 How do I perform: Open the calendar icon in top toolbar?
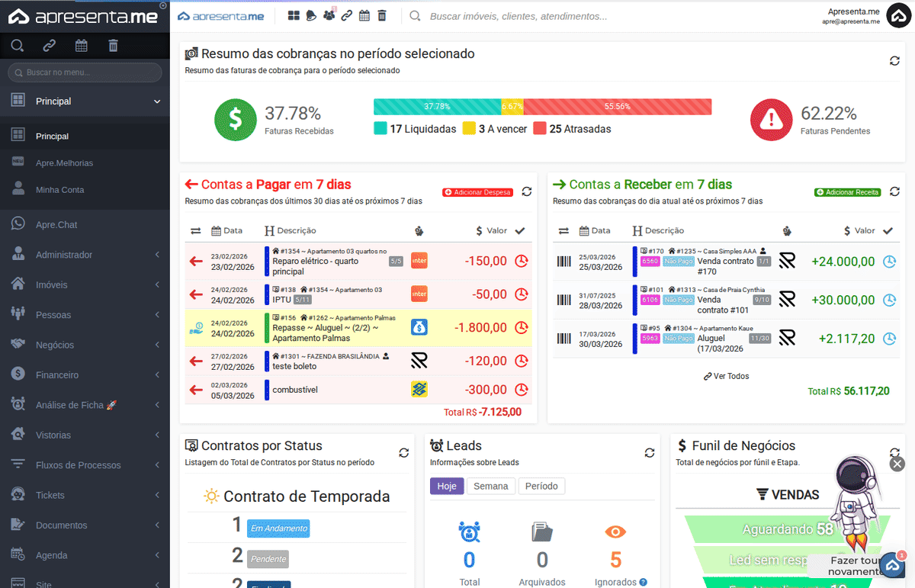pyautogui.click(x=364, y=16)
